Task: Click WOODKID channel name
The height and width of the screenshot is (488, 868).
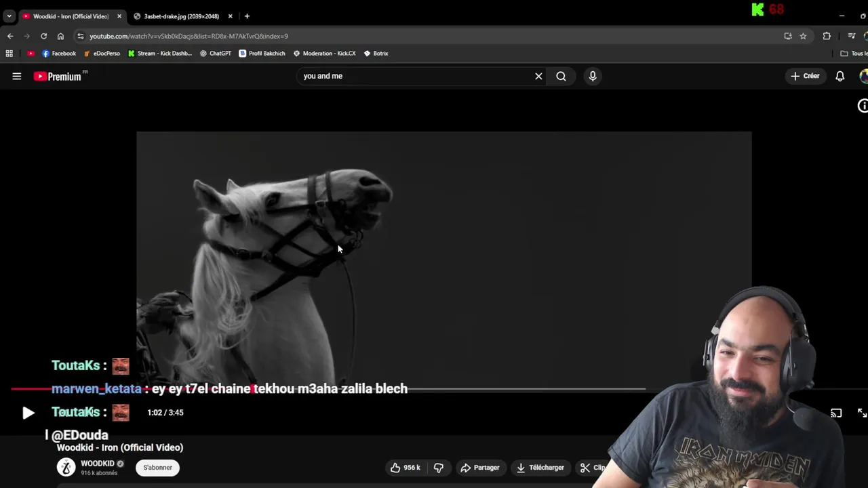Action: [98, 464]
